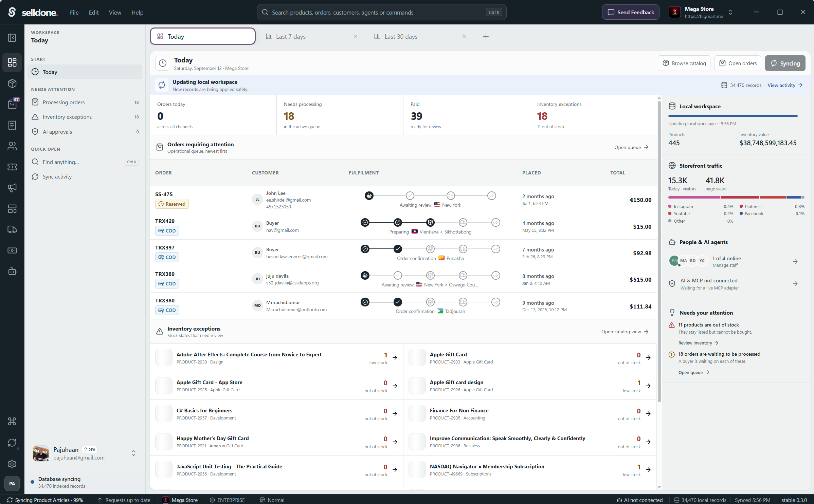Click the storefront traffic source bar
This screenshot has width=814, height=504.
coord(736,198)
